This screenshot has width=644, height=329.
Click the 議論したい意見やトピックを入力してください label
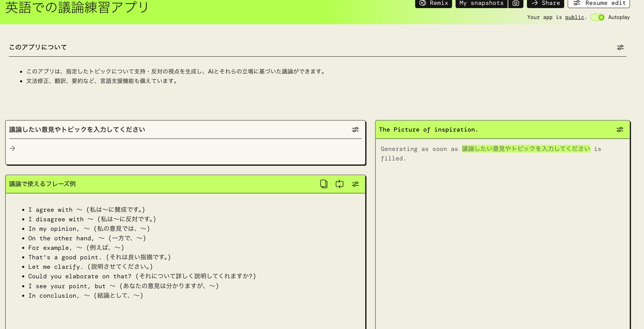[77, 129]
